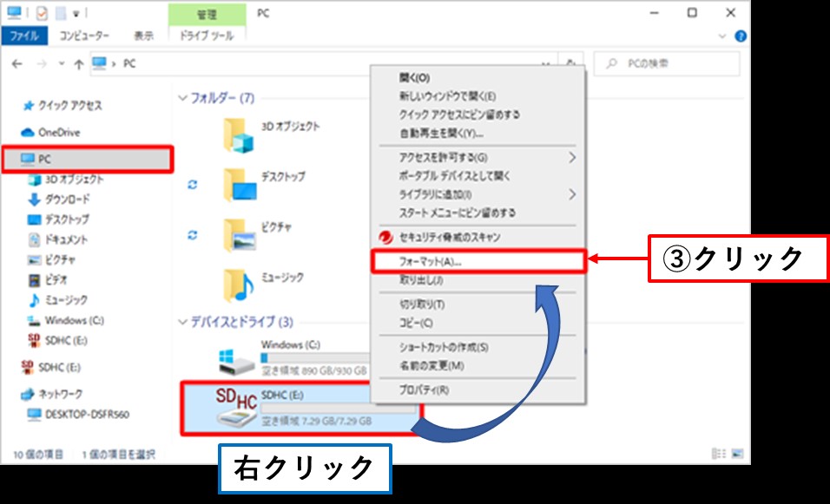Choose 取り出し(J) in the context menu
The width and height of the screenshot is (830, 504).
point(421,280)
